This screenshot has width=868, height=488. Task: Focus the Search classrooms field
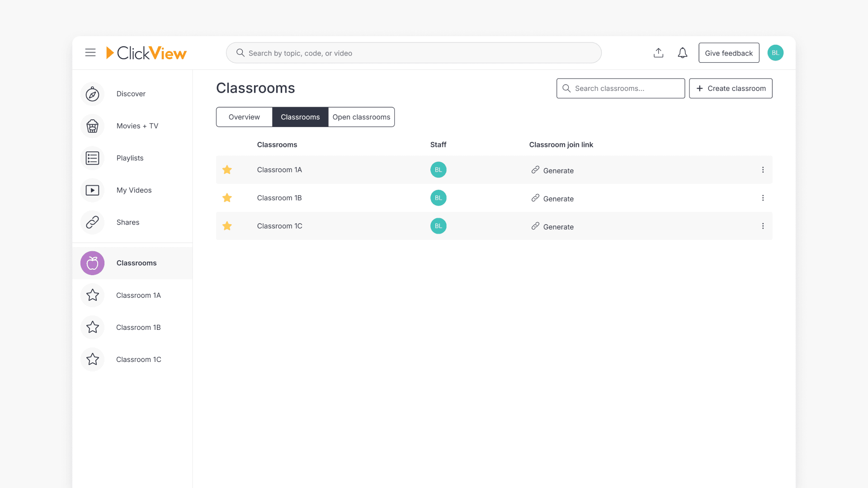tap(621, 89)
